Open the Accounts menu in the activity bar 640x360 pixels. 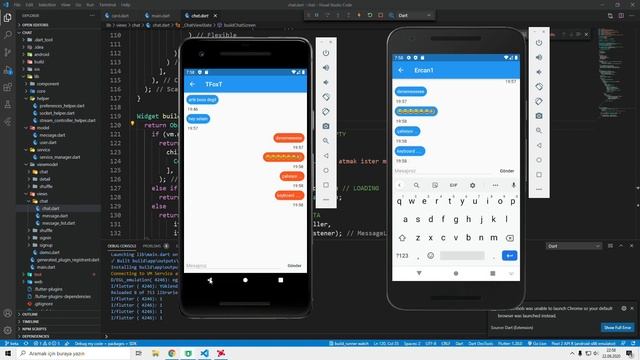(7, 313)
